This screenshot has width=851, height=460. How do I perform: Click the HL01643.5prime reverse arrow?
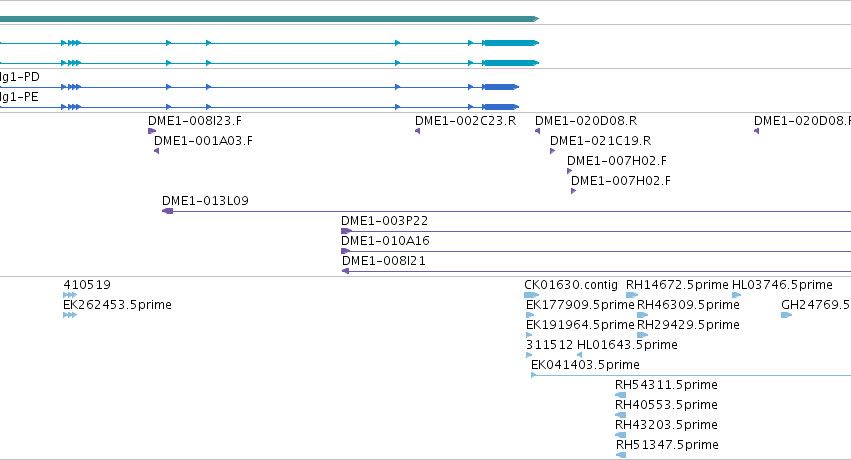[580, 355]
